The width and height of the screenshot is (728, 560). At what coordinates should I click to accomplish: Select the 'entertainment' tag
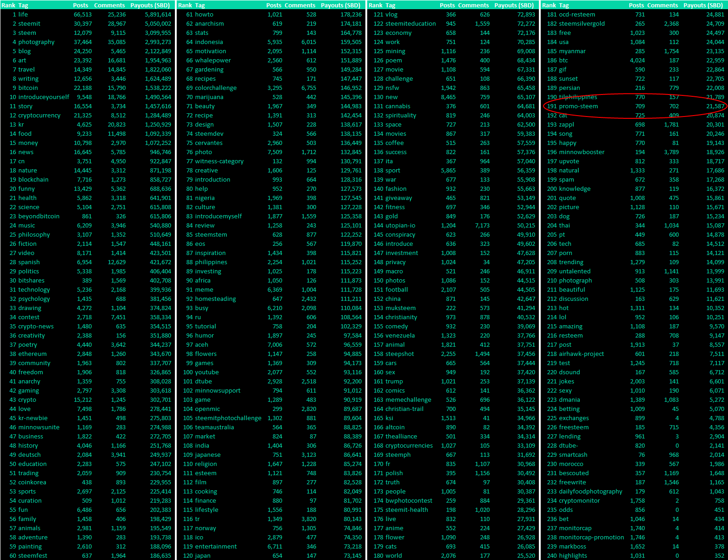coord(216,546)
